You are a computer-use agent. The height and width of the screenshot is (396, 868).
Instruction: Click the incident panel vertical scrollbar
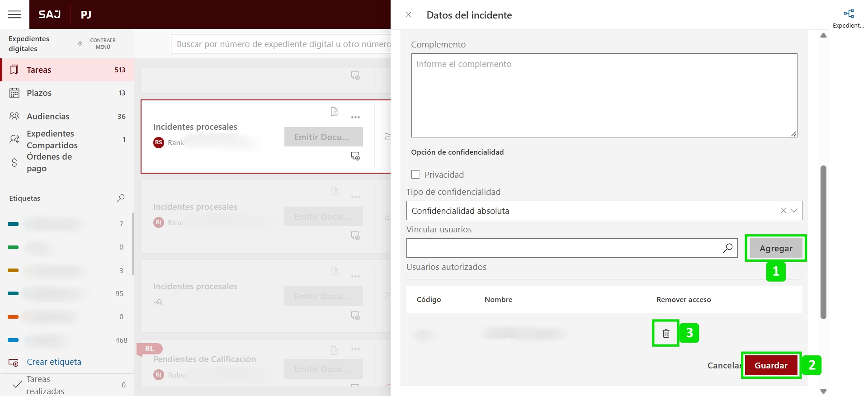pyautogui.click(x=823, y=242)
